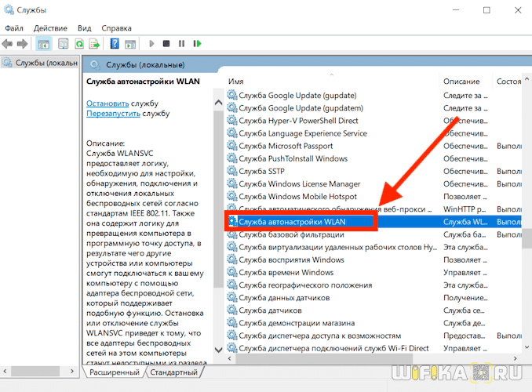The image size is (532, 392).
Task: Sort by Имя column header
Action: tap(236, 82)
